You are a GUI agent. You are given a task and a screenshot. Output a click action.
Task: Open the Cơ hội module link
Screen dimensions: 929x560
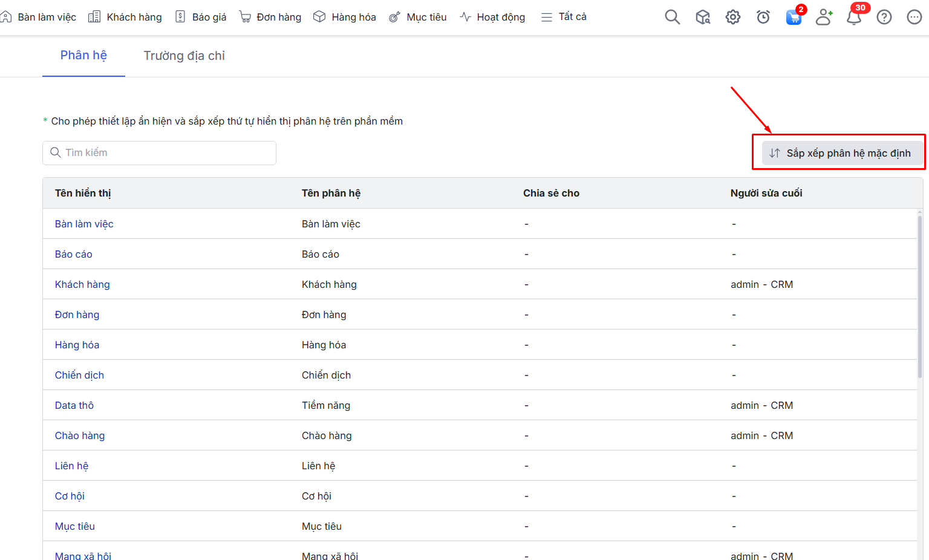pos(70,496)
